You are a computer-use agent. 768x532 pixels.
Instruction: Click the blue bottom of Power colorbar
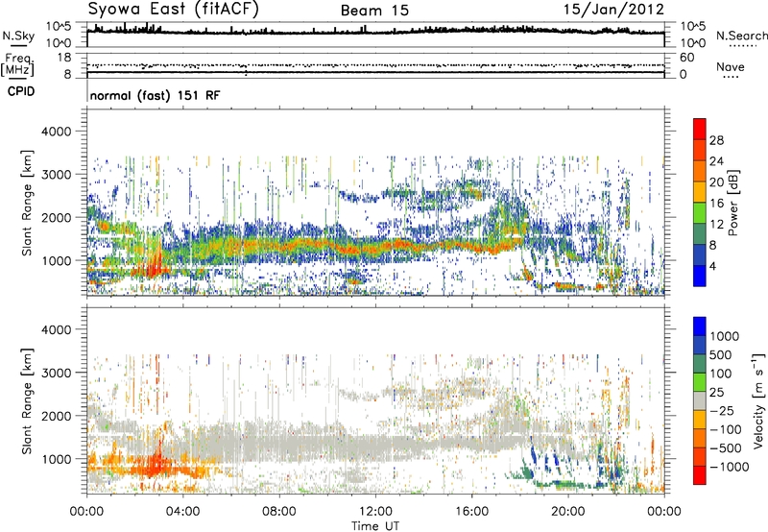coord(700,276)
